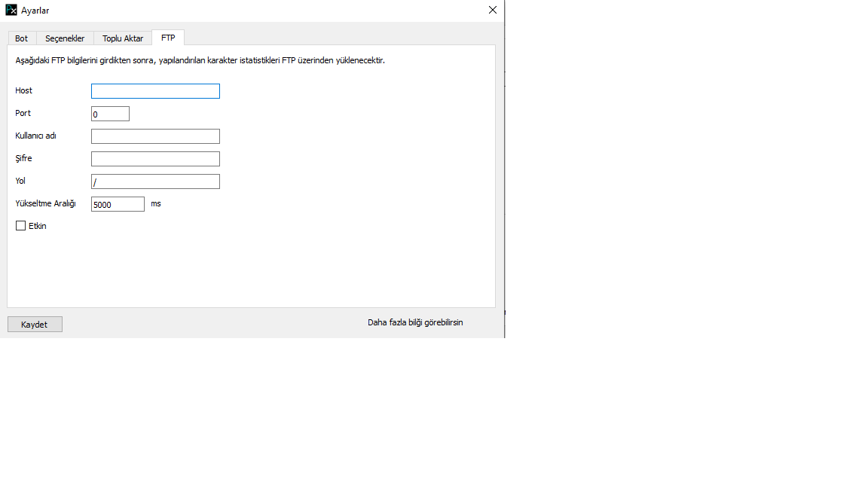868x488 pixels.
Task: Click the app icon in the title bar
Action: coord(11,11)
